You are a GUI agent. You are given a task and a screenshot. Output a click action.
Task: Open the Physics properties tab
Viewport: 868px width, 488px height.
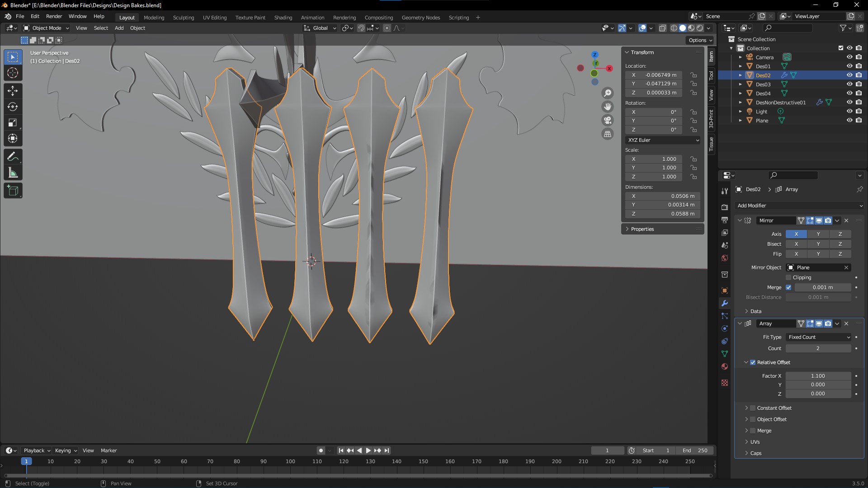725,328
